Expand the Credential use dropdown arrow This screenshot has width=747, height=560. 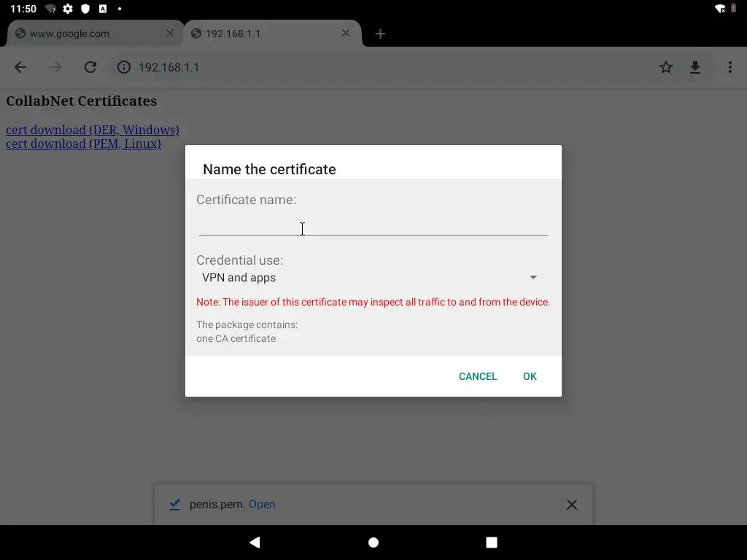point(533,277)
